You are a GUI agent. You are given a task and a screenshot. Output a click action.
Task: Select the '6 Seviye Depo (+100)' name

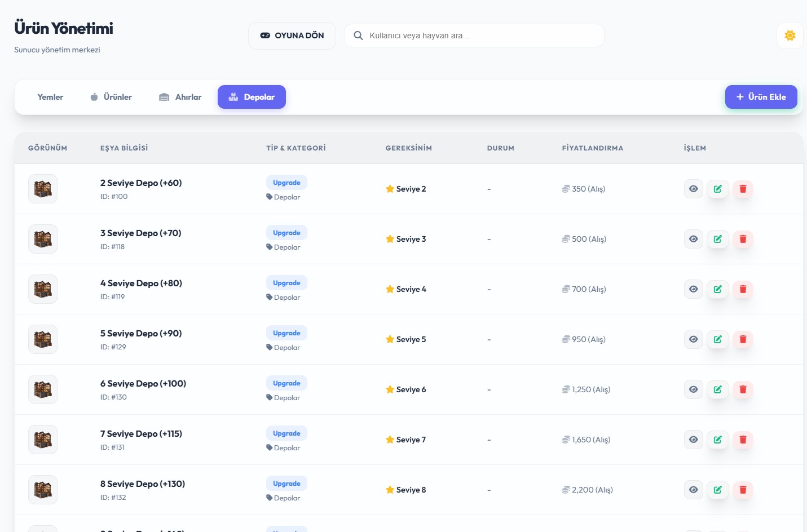point(143,383)
